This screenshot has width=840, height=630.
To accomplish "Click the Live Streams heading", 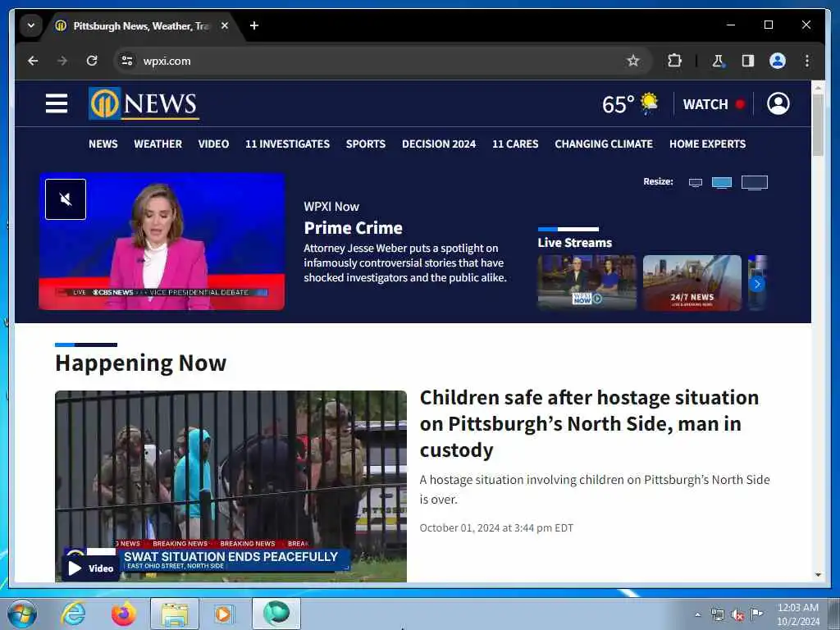I will click(x=574, y=243).
